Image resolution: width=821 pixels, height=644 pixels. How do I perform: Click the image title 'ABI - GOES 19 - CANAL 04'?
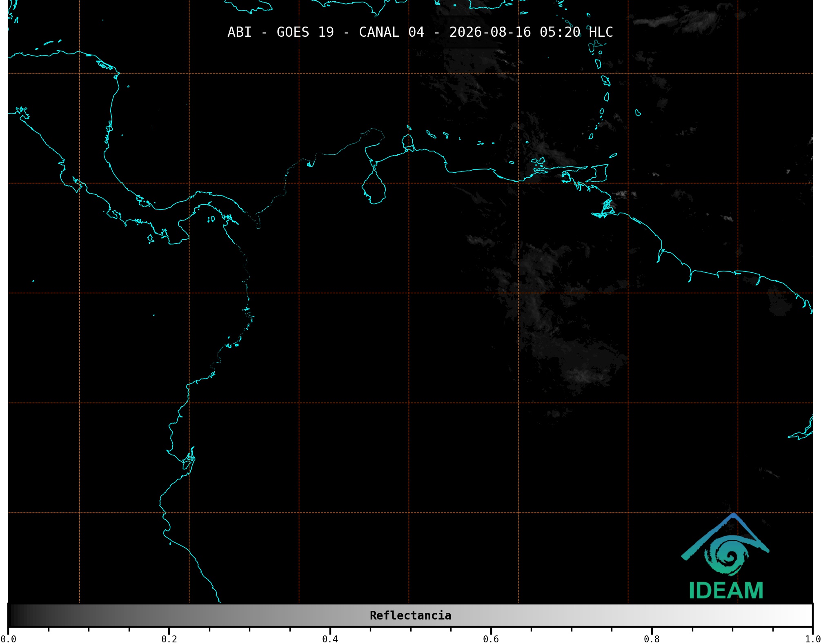[x=326, y=32]
